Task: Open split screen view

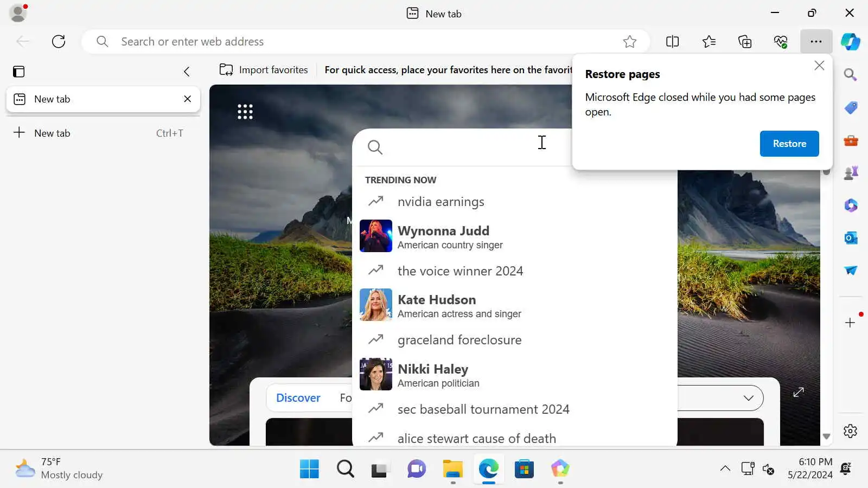Action: (x=672, y=41)
